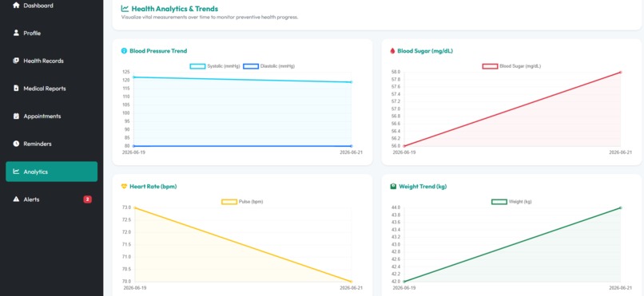Viewport: 644px width, 296px height.
Task: Click 2026-06-21 label under Blood Sugar chart
Action: coord(620,152)
